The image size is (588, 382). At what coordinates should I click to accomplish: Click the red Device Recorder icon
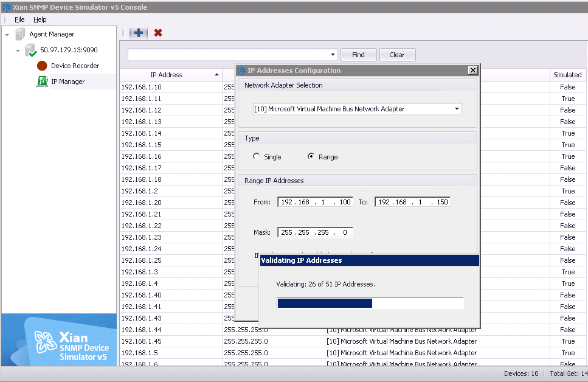[42, 66]
